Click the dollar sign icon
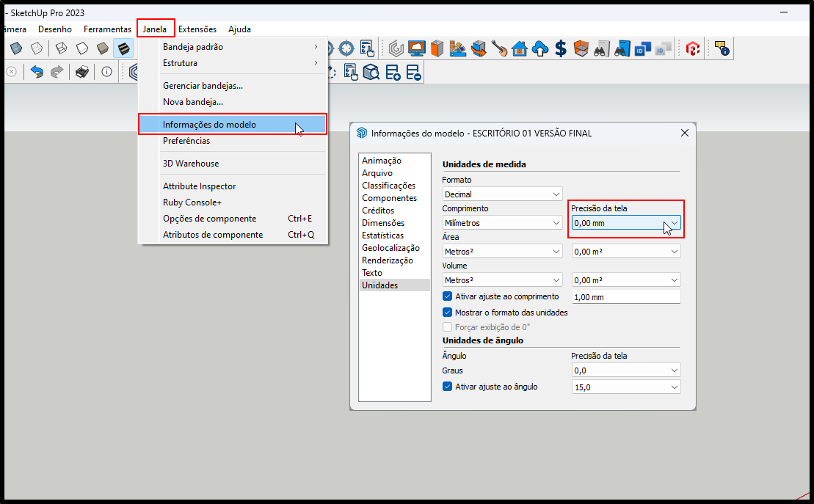814x504 pixels. point(561,49)
